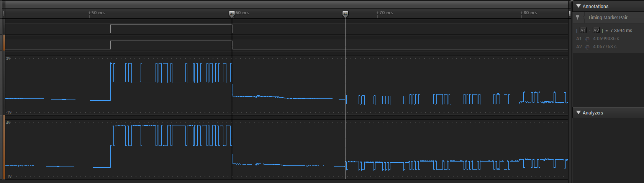644x183 pixels.
Task: Click the 7.8594 ms duration value
Action: [621, 31]
